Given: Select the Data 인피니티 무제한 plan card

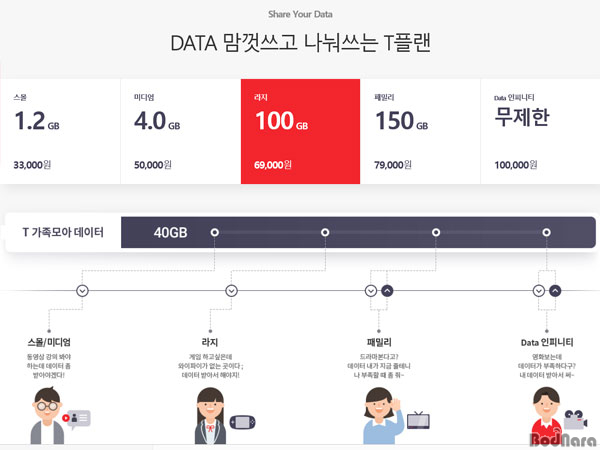Looking at the screenshot, I should [x=540, y=131].
